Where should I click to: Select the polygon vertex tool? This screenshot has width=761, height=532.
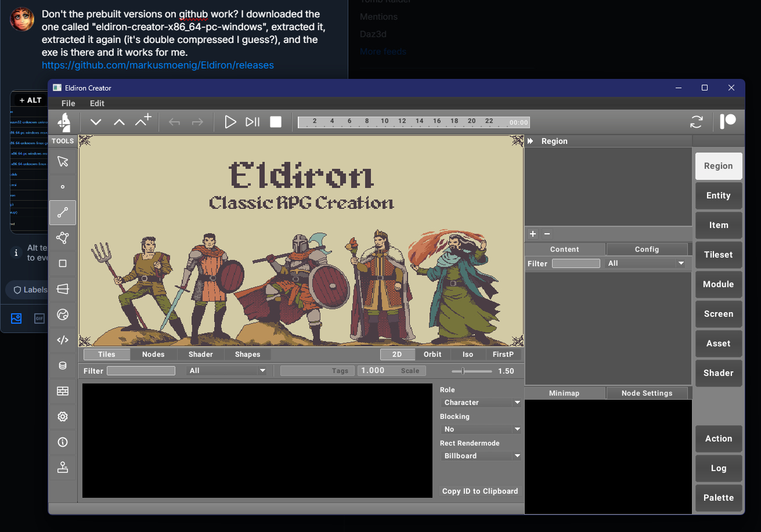(63, 238)
